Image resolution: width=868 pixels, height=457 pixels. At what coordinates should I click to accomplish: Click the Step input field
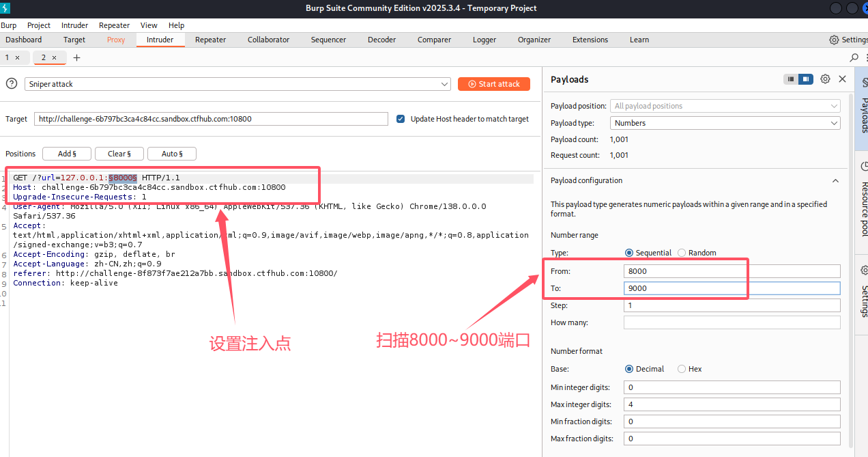[x=732, y=305]
